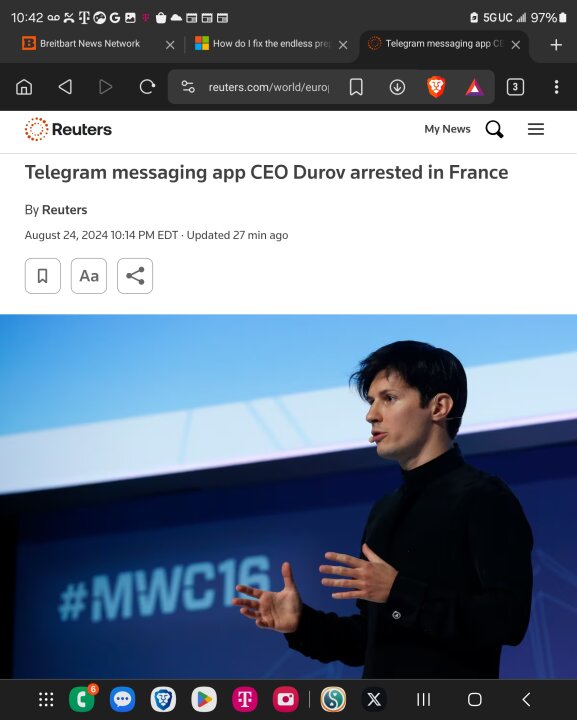The height and width of the screenshot is (720, 577).
Task: Open the Aa text size options
Action: (89, 276)
